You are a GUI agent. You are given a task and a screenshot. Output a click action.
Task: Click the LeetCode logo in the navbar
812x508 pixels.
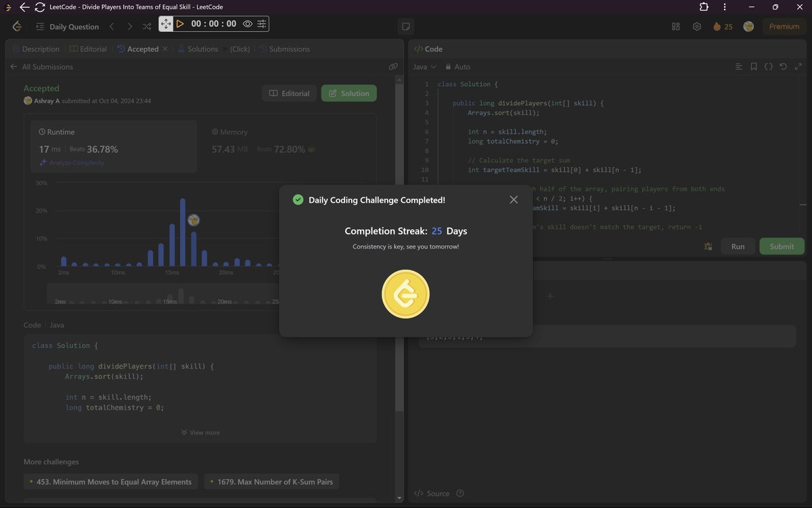tap(17, 26)
